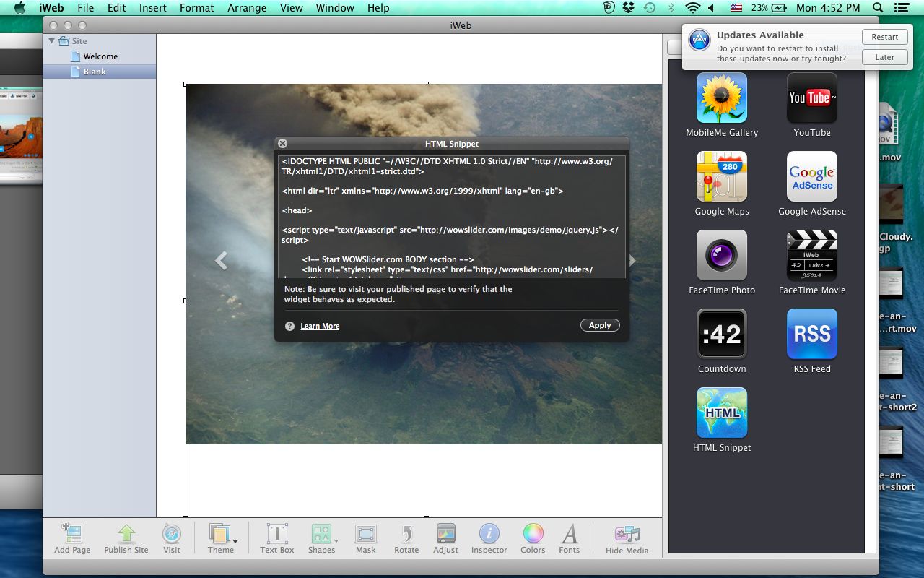Collapse the Site tree disclosure triangle
Screen dimensions: 924x578
(52, 41)
